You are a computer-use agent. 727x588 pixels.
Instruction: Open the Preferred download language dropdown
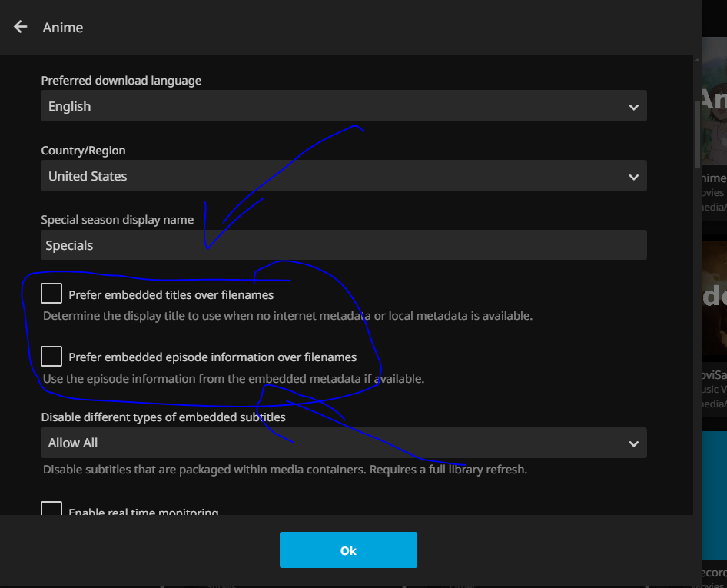point(343,106)
